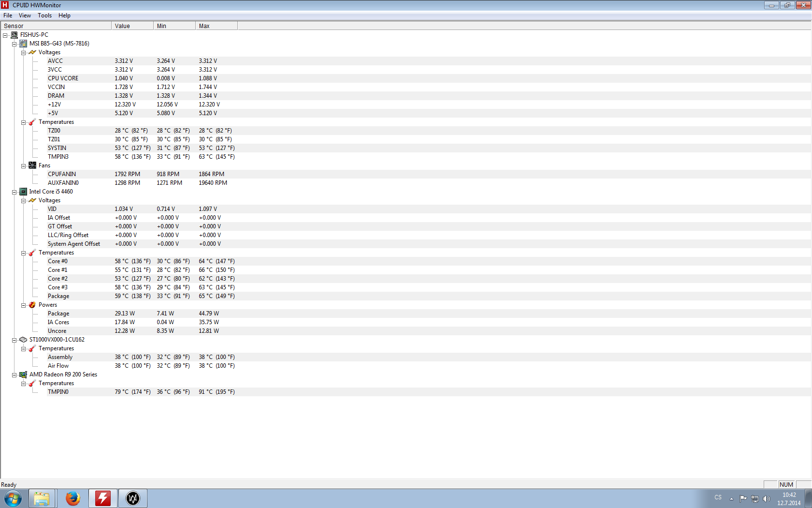Screen dimensions: 812x508
Task: Click the Fans icon
Action: (x=32, y=165)
